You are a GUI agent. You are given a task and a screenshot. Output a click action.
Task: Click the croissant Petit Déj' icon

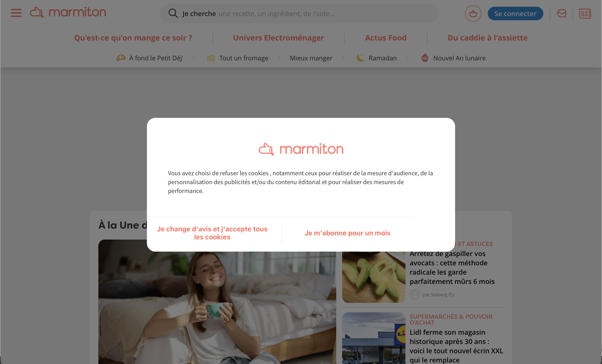pos(121,58)
